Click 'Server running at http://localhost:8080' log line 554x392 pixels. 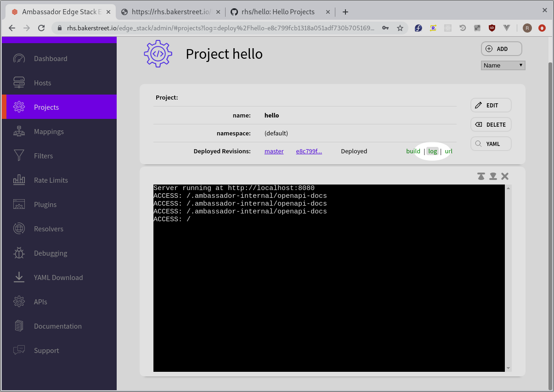(x=234, y=188)
